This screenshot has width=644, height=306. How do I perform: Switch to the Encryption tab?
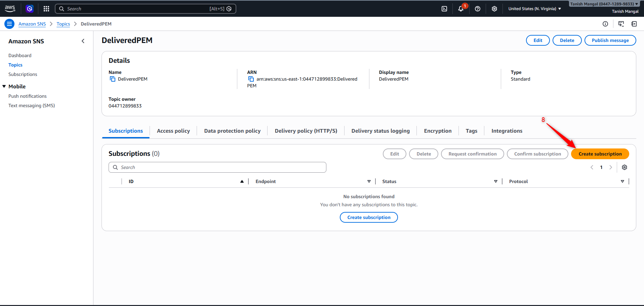(x=438, y=131)
